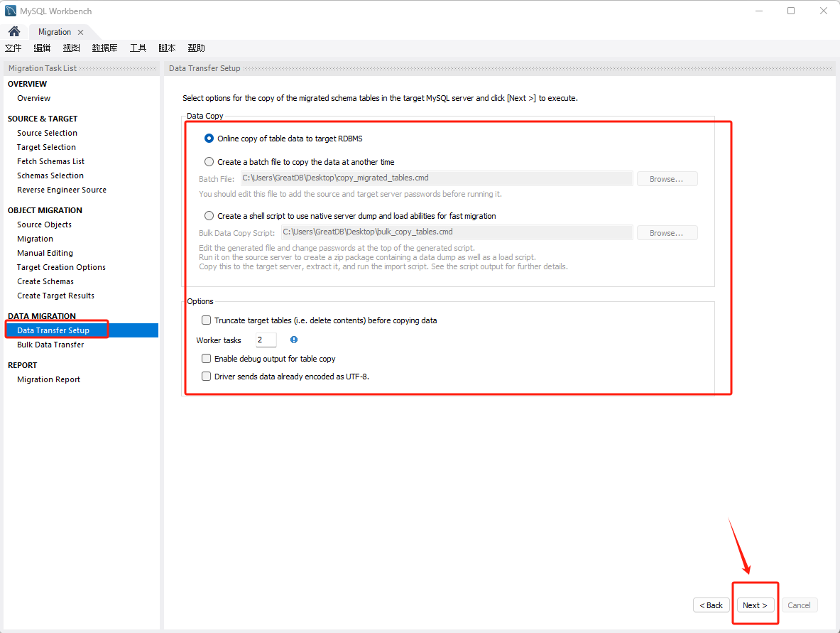Click the MySQL Workbench dolphin icon
The height and width of the screenshot is (633, 840).
[11, 11]
